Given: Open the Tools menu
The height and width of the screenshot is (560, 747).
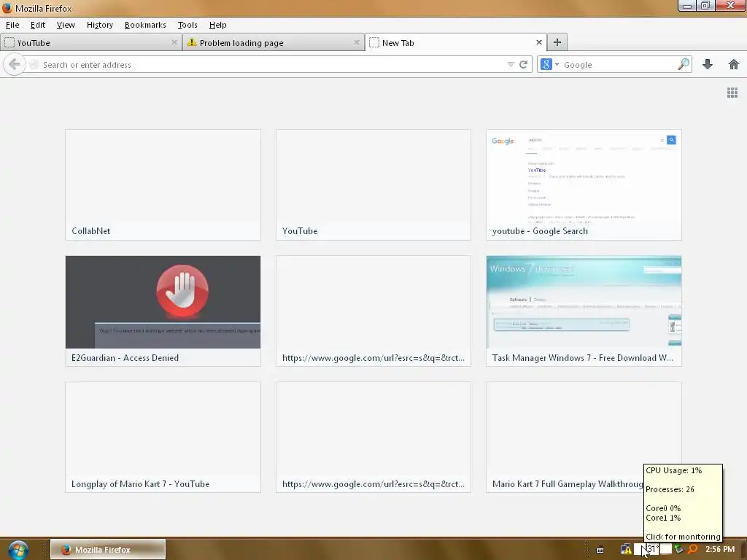Looking at the screenshot, I should coord(187,25).
